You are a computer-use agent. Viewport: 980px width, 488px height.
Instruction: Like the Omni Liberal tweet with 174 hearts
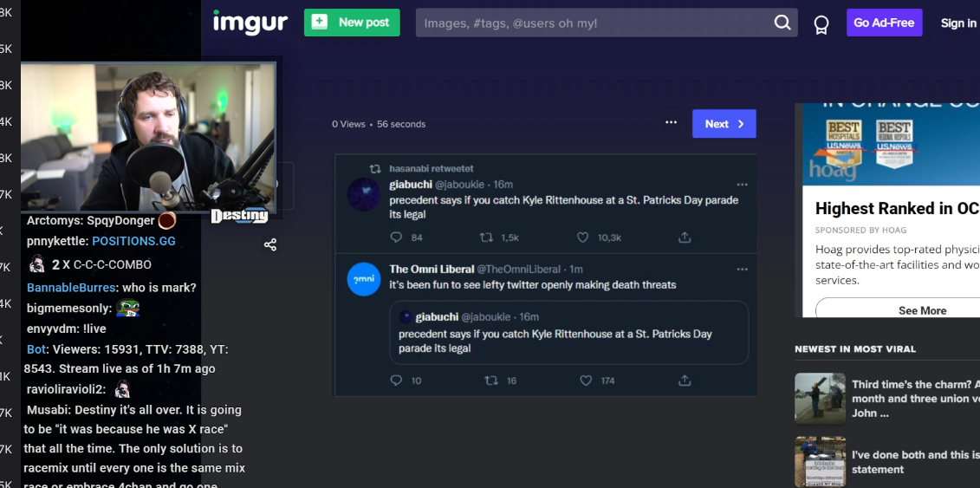coord(586,380)
